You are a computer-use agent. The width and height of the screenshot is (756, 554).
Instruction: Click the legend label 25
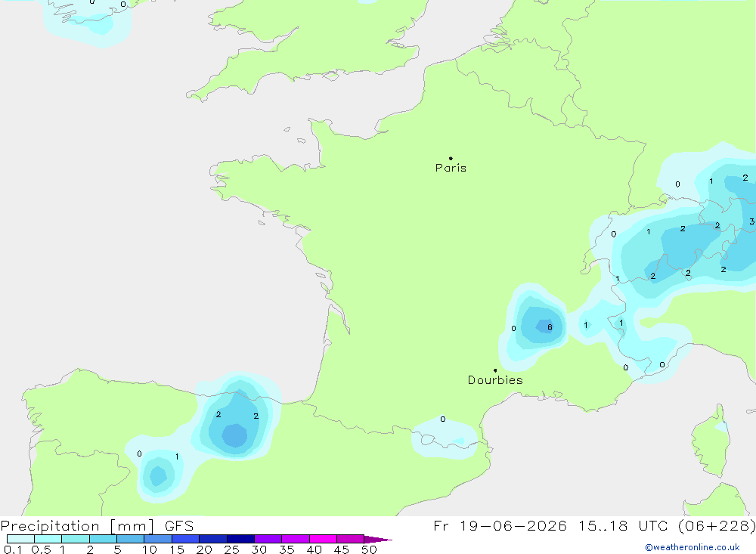point(231,549)
